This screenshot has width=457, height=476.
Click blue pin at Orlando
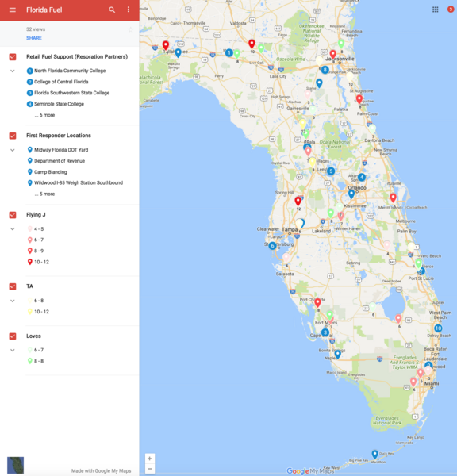351,194
